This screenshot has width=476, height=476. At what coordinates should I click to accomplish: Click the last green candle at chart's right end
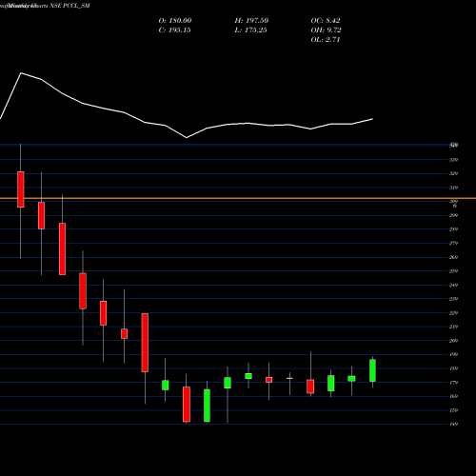pyautogui.click(x=372, y=370)
